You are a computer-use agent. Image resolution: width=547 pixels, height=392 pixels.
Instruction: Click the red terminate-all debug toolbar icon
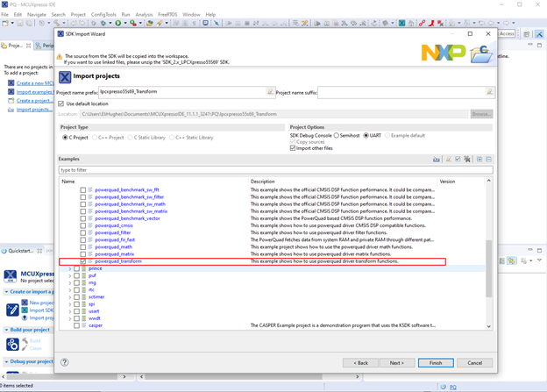point(440,23)
